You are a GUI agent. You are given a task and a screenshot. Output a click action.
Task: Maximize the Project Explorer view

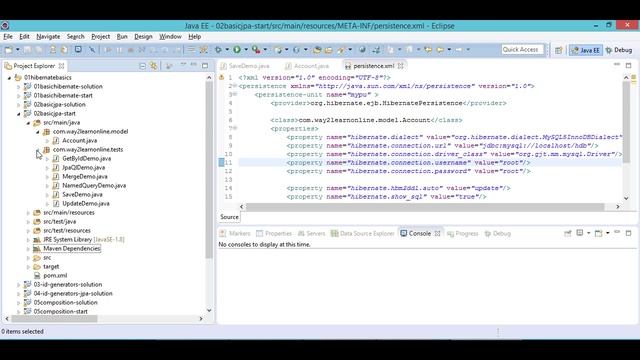pos(205,65)
